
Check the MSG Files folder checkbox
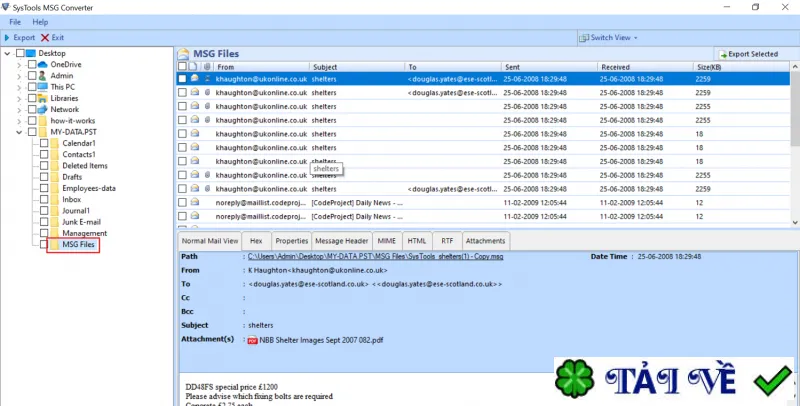point(44,244)
